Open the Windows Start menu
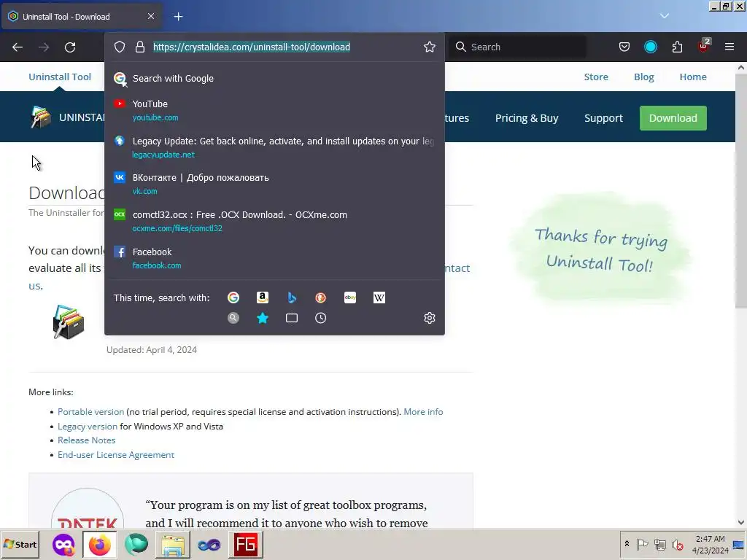Image resolution: width=747 pixels, height=560 pixels. coord(20,544)
